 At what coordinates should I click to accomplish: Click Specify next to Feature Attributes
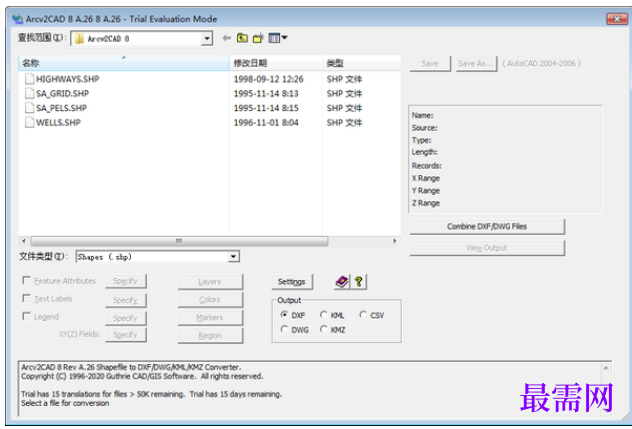[x=125, y=281]
